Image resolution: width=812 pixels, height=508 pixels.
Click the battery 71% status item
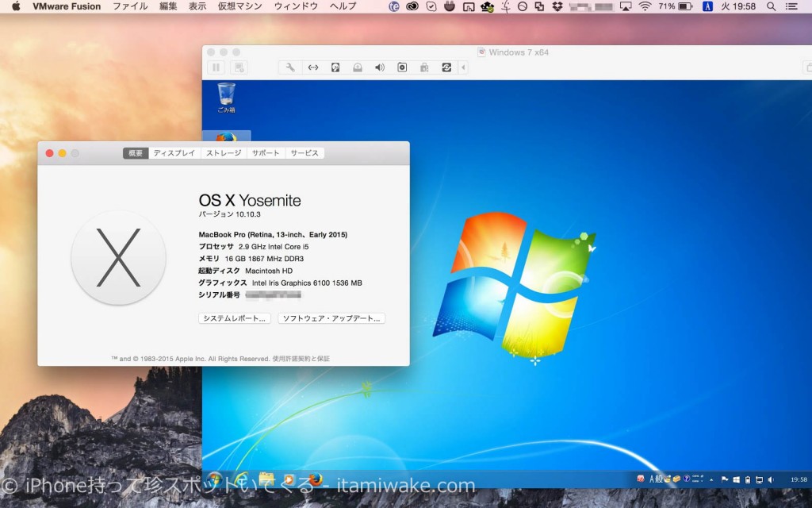(x=676, y=6)
